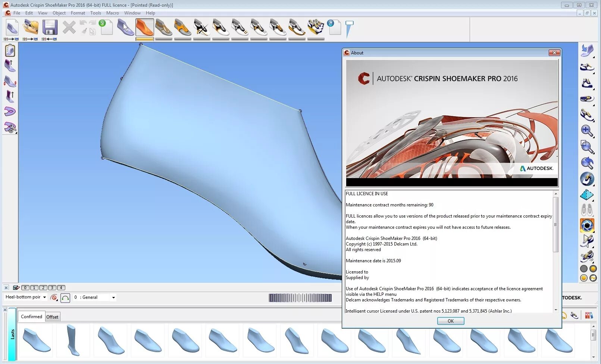The width and height of the screenshot is (601, 364).
Task: Save using the floppy disk icon
Action: click(50, 27)
